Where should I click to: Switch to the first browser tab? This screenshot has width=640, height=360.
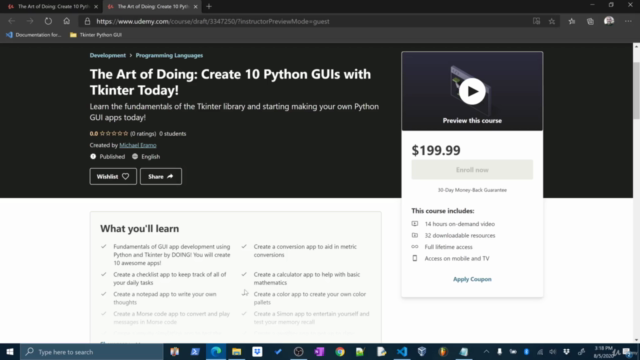point(52,7)
